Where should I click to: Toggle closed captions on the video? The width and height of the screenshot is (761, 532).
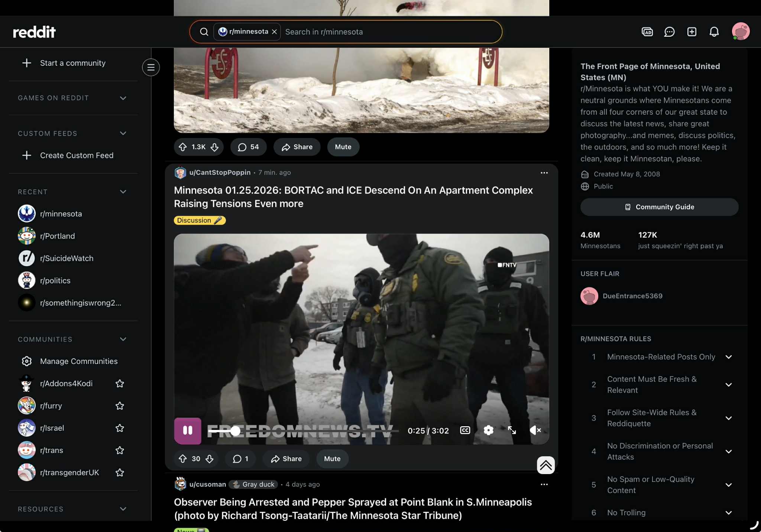465,430
